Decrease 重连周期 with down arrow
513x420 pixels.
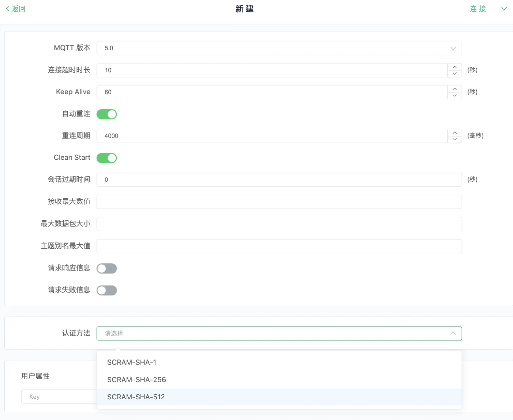[x=455, y=139]
